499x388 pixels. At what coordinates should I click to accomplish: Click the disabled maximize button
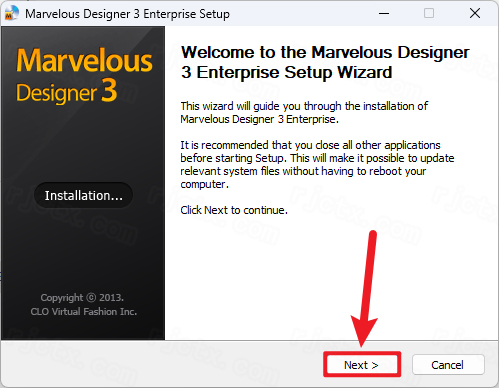tap(429, 13)
